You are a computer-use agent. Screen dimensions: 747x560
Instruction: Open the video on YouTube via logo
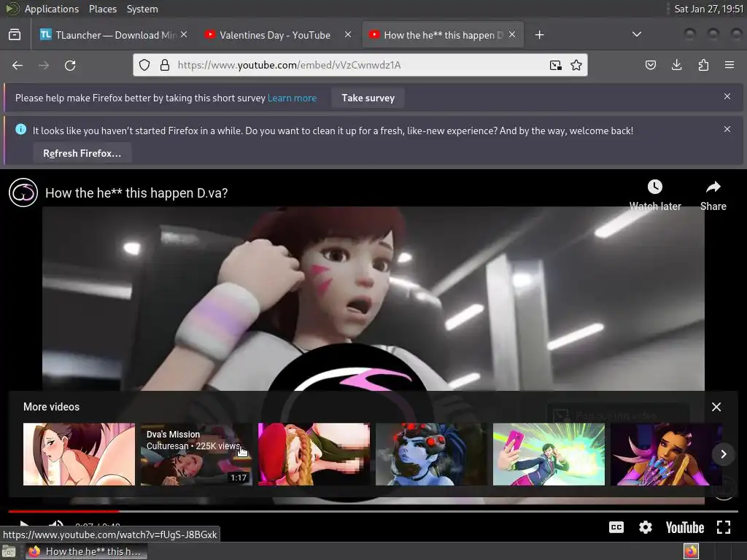(684, 528)
